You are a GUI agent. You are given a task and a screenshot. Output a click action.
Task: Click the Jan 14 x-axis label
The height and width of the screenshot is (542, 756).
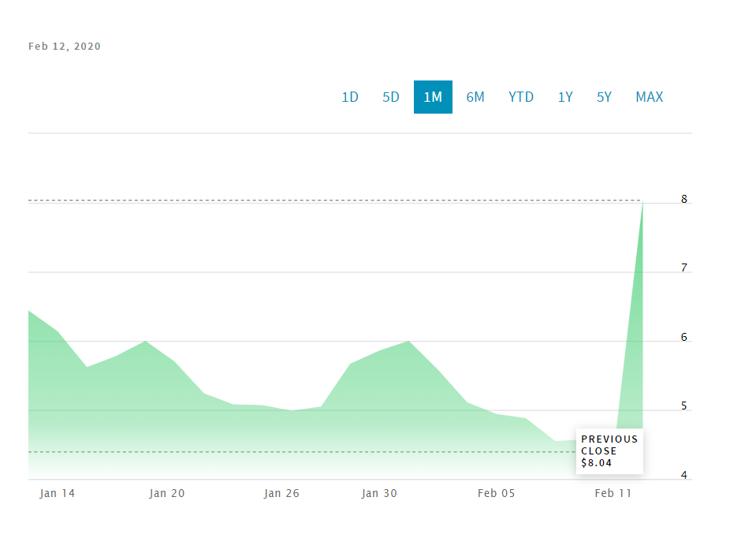(58, 493)
